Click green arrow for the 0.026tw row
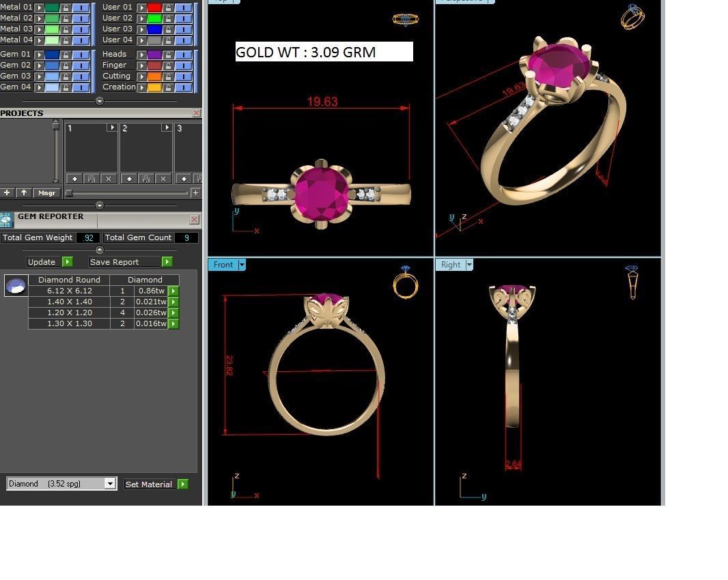 click(x=173, y=313)
